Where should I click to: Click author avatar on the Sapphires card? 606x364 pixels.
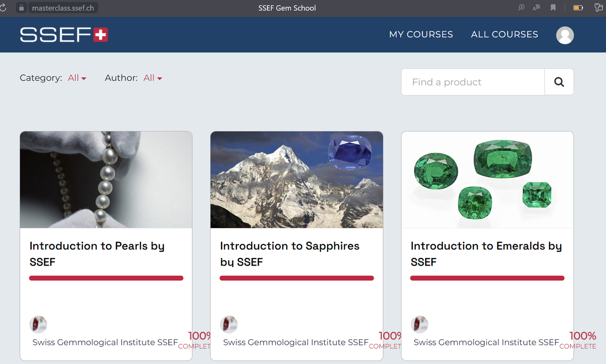coord(229,324)
